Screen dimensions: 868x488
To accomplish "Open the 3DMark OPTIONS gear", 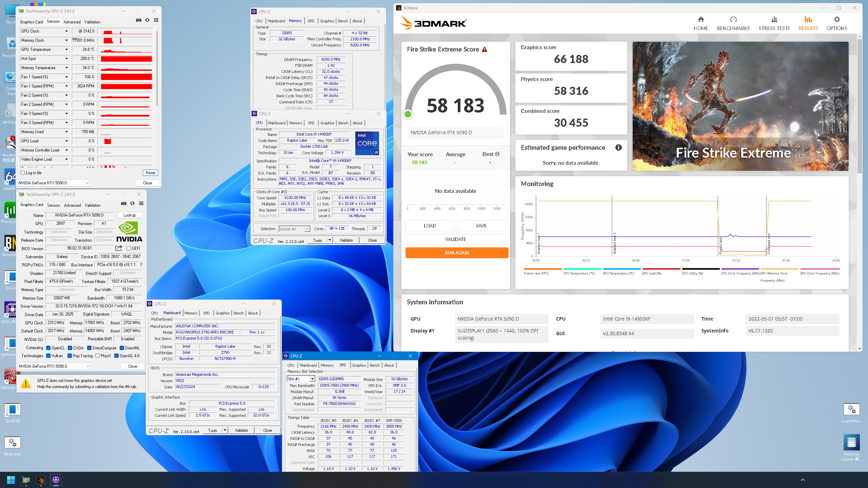I will (836, 23).
